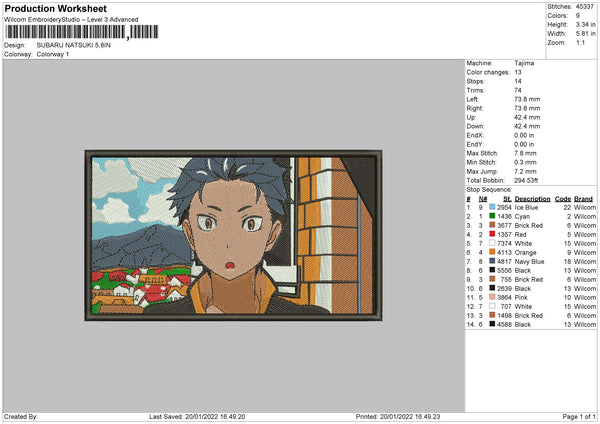Click the 'Left:' measurement label

point(472,99)
